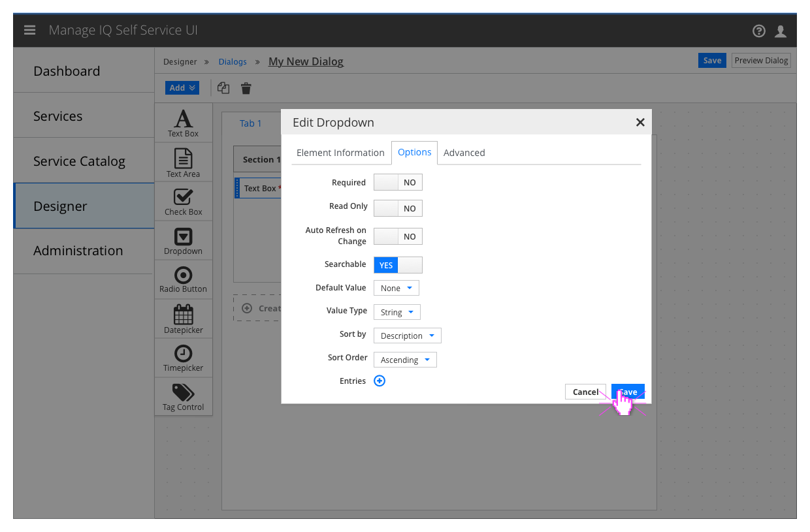Image resolution: width=810 pixels, height=532 pixels.
Task: Open the Default Value dropdown
Action: pyautogui.click(x=396, y=287)
